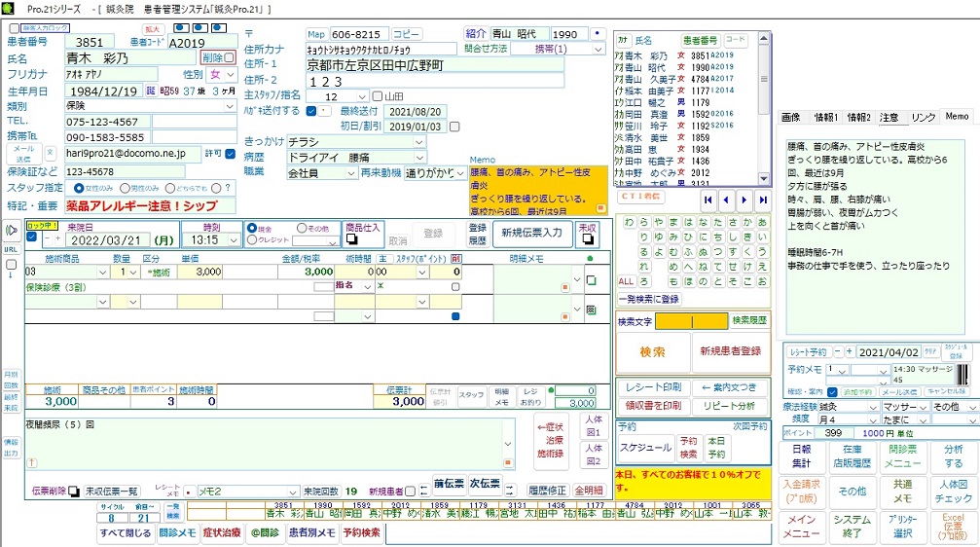Jump to the first patient record
The width and height of the screenshot is (980, 547).
pos(708,201)
